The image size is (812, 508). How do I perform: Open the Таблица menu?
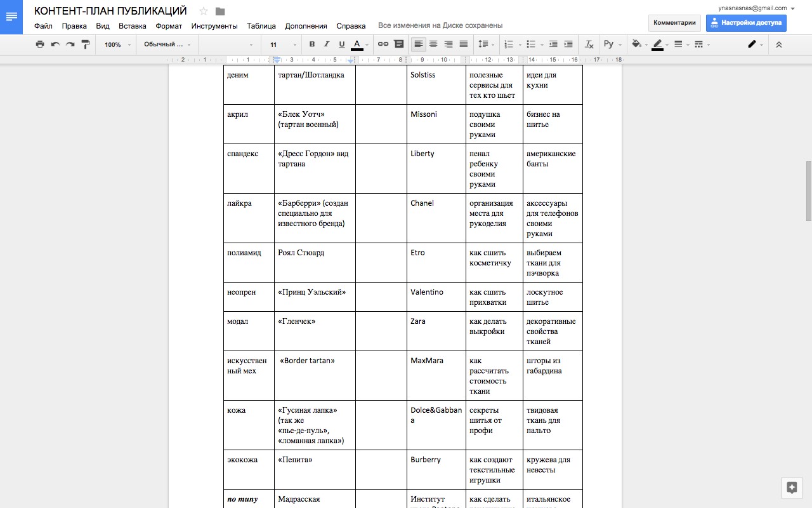261,26
